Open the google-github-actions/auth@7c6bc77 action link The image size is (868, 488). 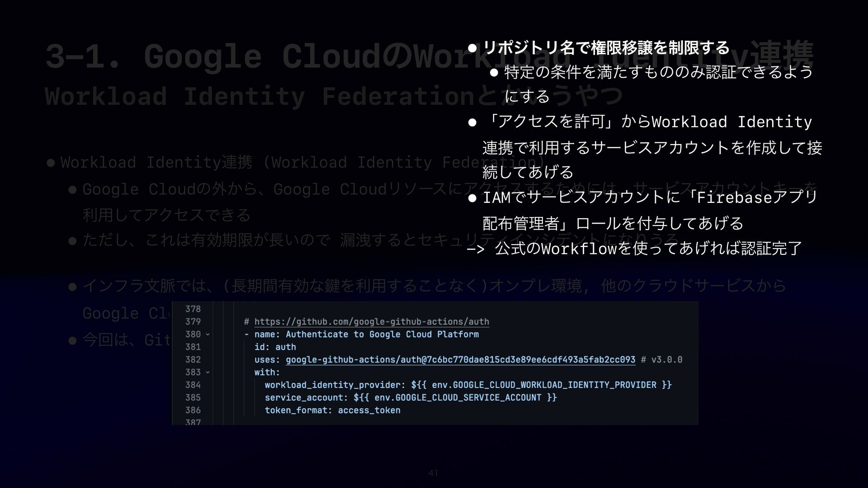pyautogui.click(x=460, y=360)
